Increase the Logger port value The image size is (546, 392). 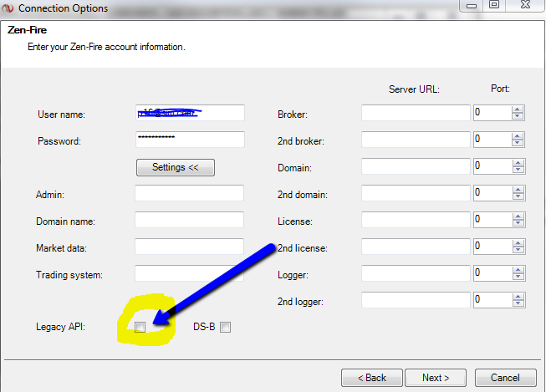pos(518,270)
